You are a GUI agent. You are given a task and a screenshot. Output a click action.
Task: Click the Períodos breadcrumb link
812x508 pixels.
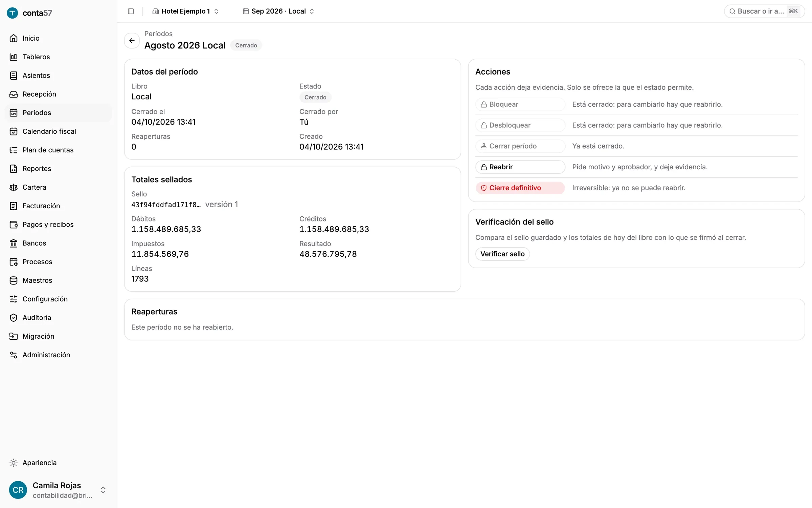(x=158, y=34)
